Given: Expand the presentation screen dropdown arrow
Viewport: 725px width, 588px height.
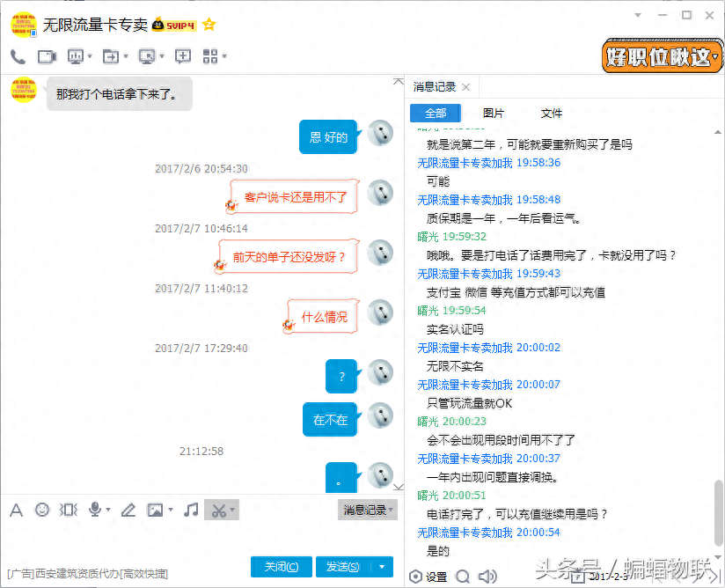Looking at the screenshot, I should [x=90, y=56].
